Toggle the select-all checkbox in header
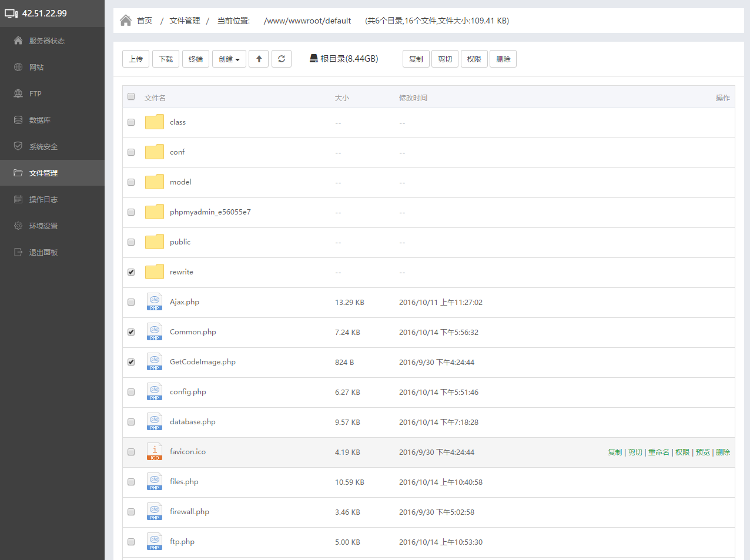The height and width of the screenshot is (560, 750). point(131,97)
